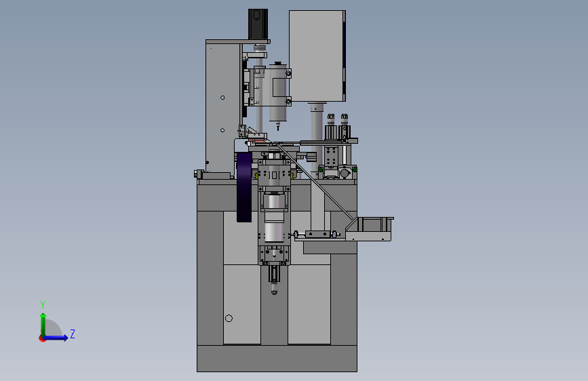Select the cylindrical spindle motor below the top plate
This screenshot has width=588, height=381.
coord(278,93)
